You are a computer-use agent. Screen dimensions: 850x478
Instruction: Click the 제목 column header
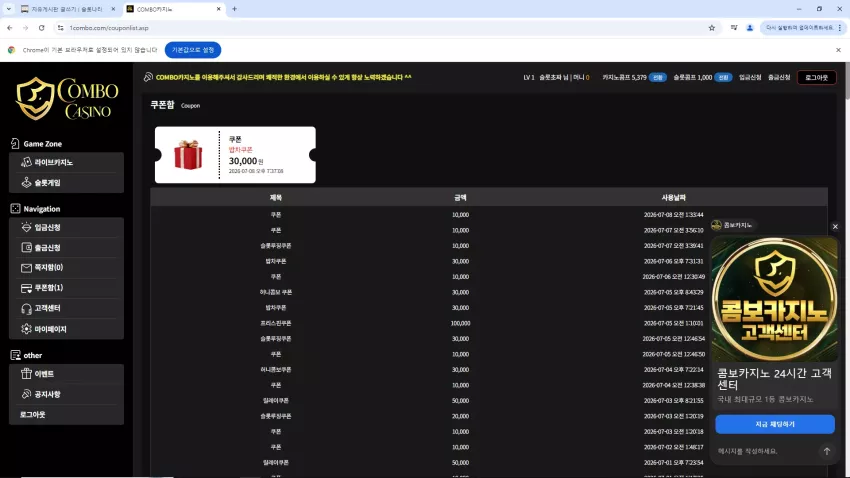[x=276, y=198]
